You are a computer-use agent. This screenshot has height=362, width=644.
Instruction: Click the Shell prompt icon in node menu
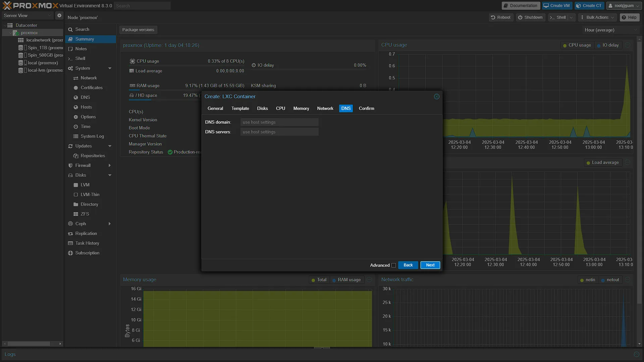(70, 59)
